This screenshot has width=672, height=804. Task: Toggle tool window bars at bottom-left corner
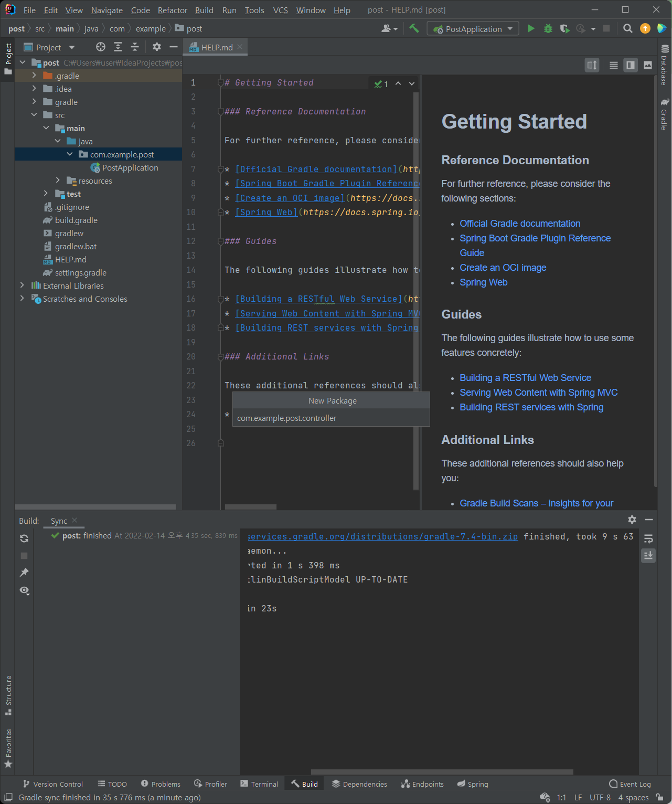coord(8,797)
